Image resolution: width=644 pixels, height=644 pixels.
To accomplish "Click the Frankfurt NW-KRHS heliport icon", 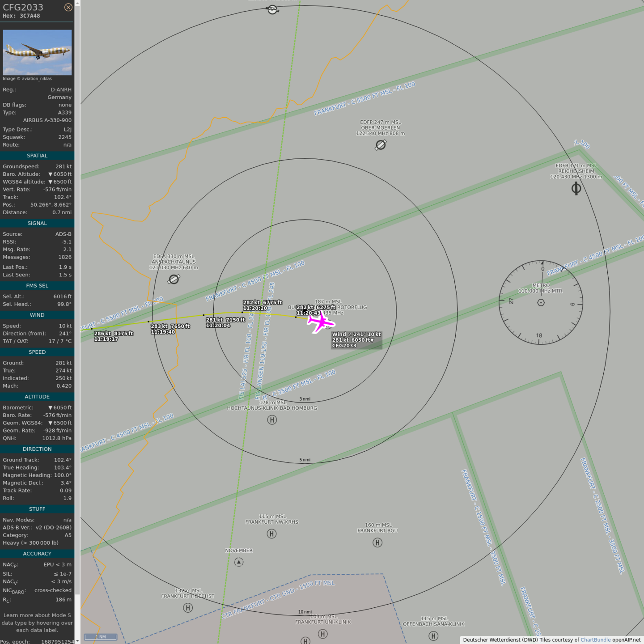I will [271, 534].
